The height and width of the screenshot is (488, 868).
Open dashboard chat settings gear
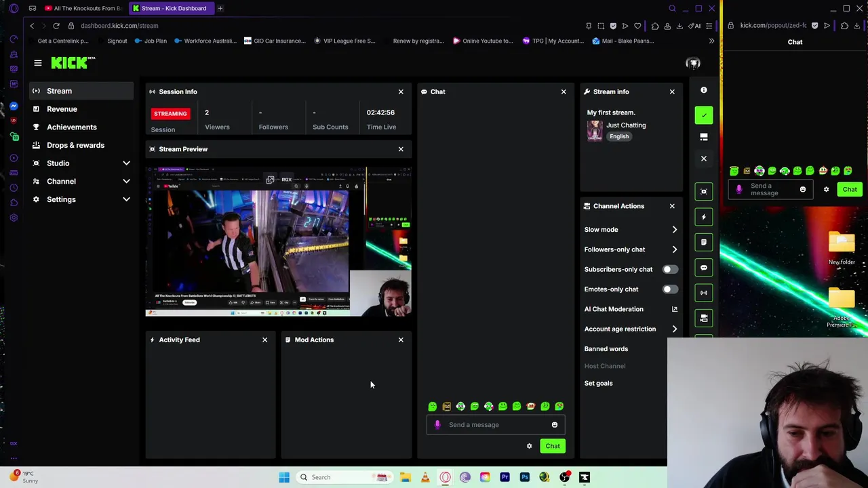click(x=530, y=446)
